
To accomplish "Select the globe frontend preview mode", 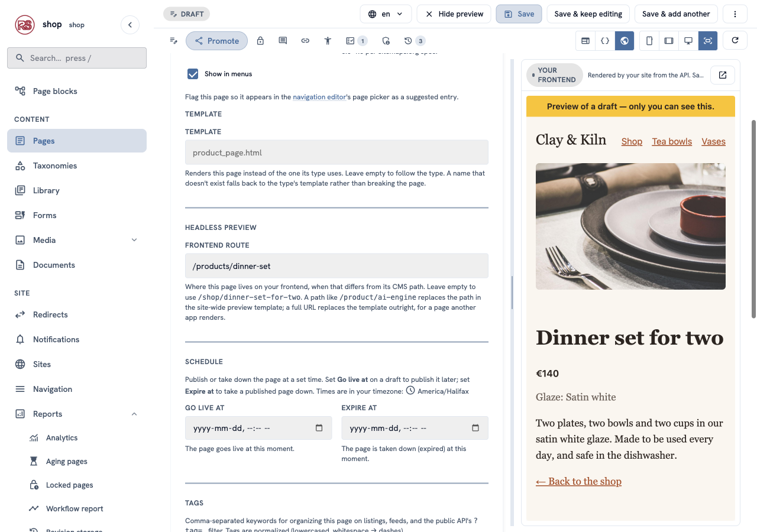I will [625, 41].
